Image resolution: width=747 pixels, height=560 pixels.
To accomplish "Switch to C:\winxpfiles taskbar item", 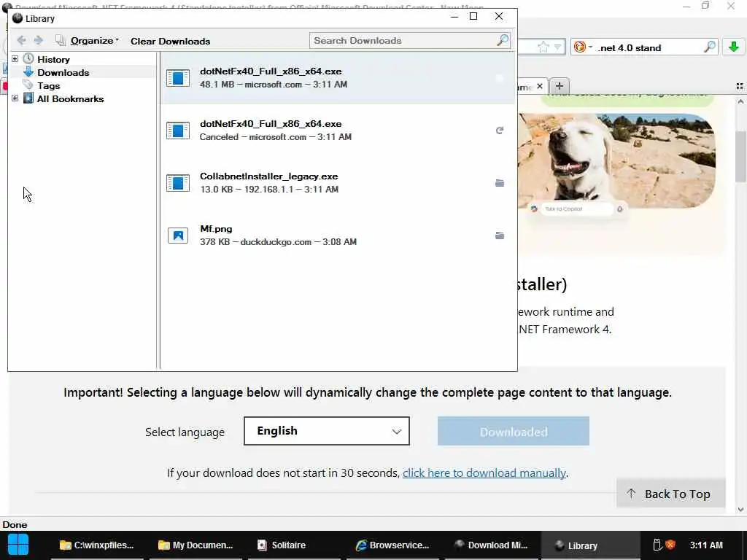I will (97, 545).
